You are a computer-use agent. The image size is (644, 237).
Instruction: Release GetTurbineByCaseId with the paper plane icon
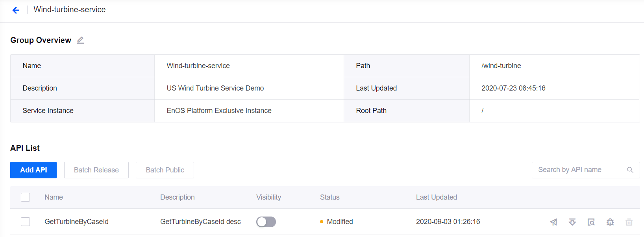pos(553,222)
